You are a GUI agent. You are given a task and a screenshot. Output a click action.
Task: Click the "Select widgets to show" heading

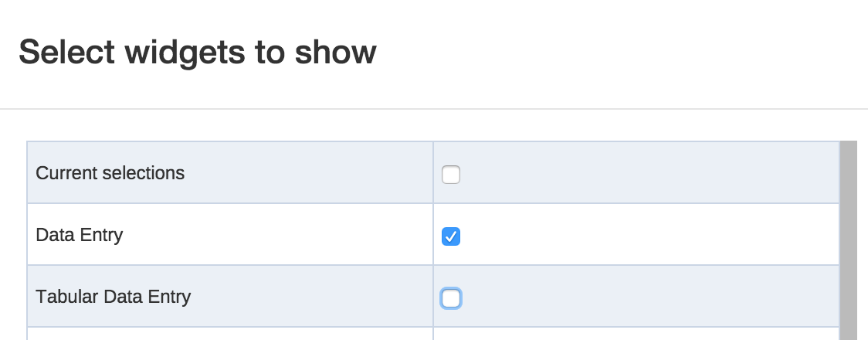click(x=198, y=53)
